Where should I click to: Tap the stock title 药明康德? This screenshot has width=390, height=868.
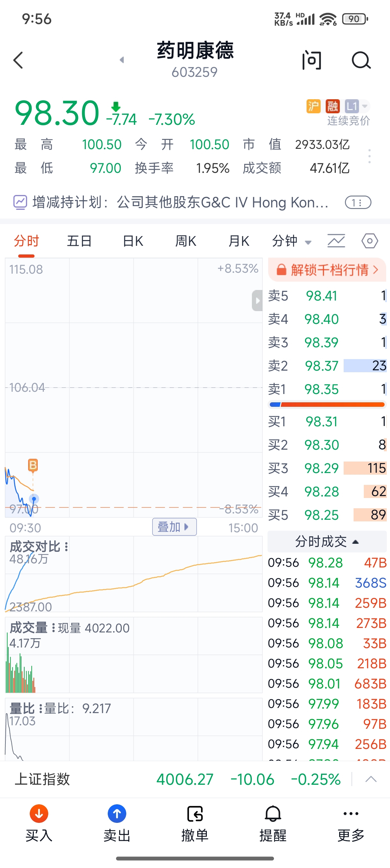click(x=195, y=51)
